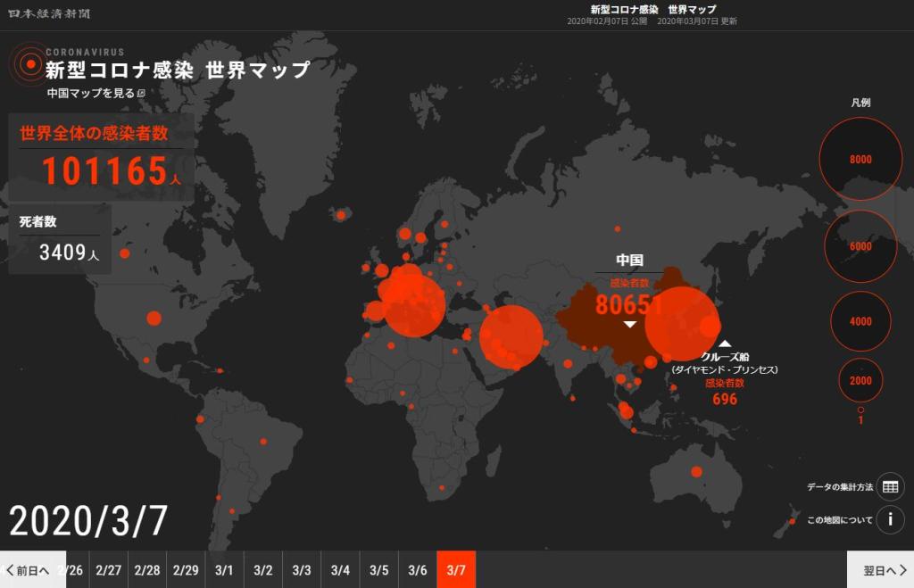Select the 3/1 date tab

224,570
